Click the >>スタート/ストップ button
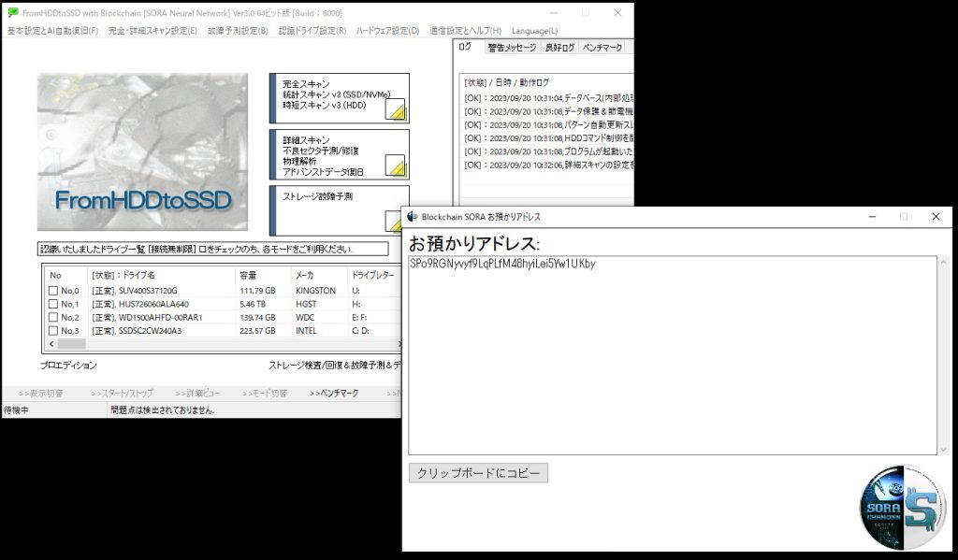Image resolution: width=958 pixels, height=560 pixels. [x=123, y=394]
